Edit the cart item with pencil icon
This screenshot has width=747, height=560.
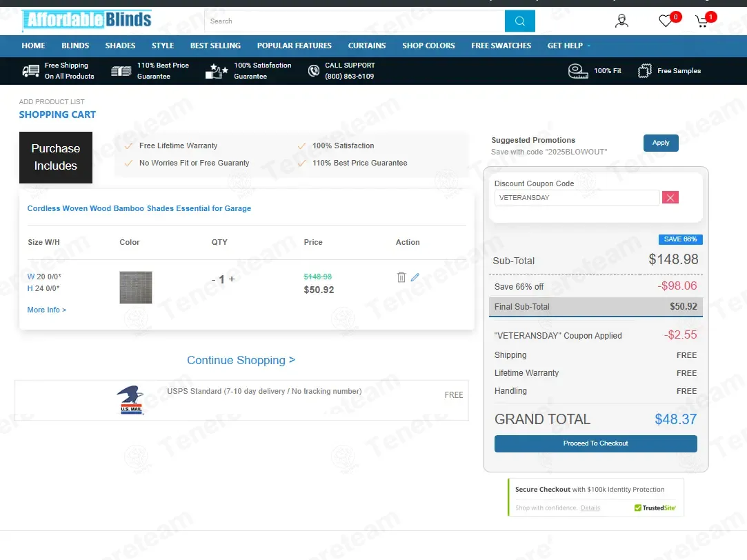point(415,277)
